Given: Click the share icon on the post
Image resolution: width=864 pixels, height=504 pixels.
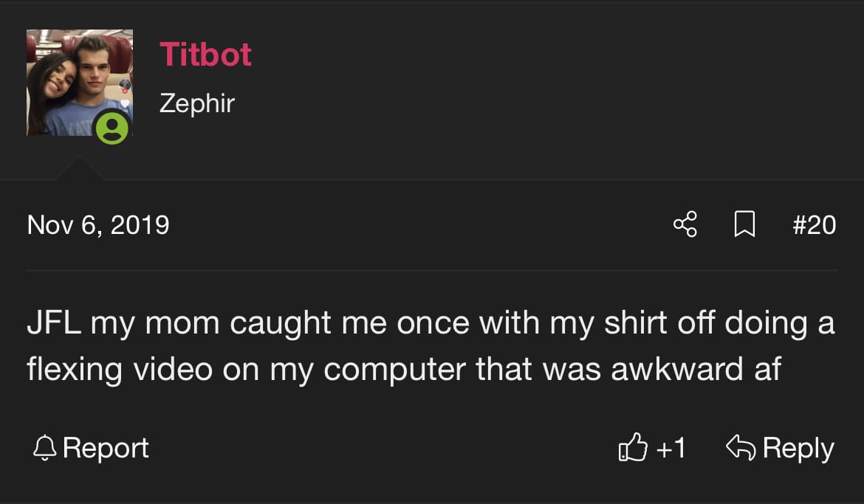Looking at the screenshot, I should [685, 224].
